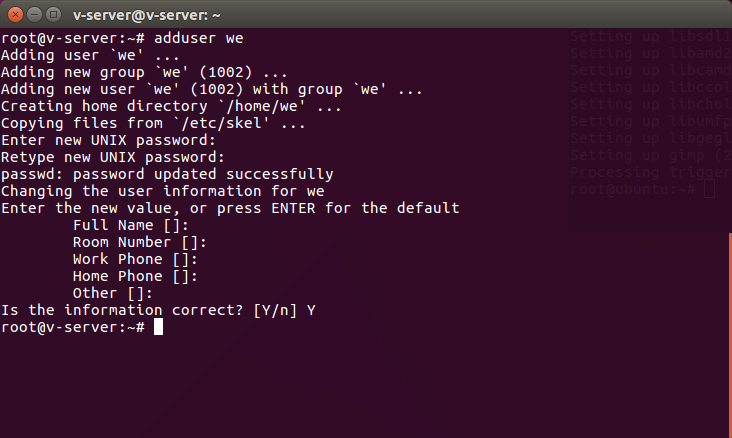Image resolution: width=732 pixels, height=438 pixels.
Task: Maximize the terminal window
Action: click(x=52, y=14)
